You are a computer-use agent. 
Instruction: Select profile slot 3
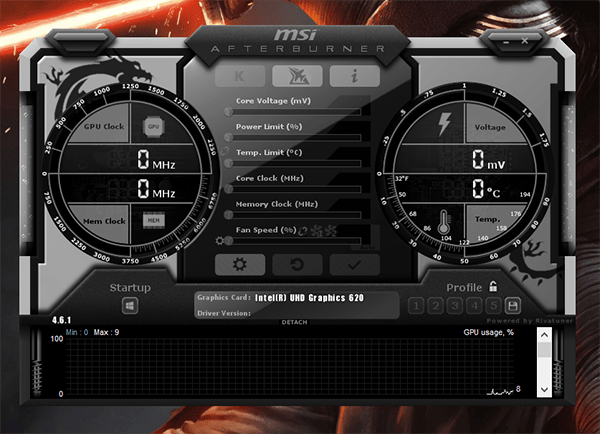(455, 305)
